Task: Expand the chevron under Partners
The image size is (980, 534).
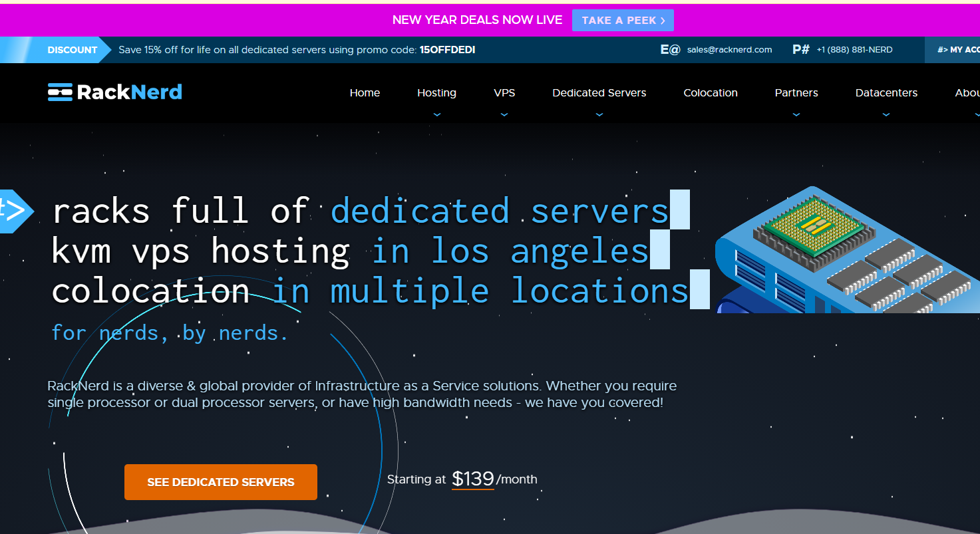Action: [796, 114]
